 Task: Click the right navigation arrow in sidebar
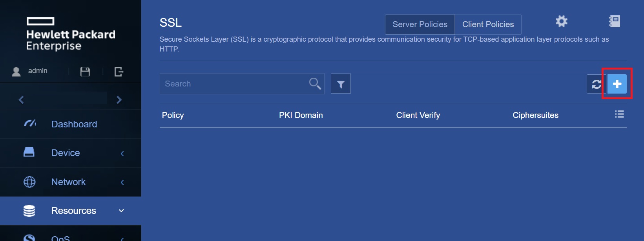(x=119, y=100)
